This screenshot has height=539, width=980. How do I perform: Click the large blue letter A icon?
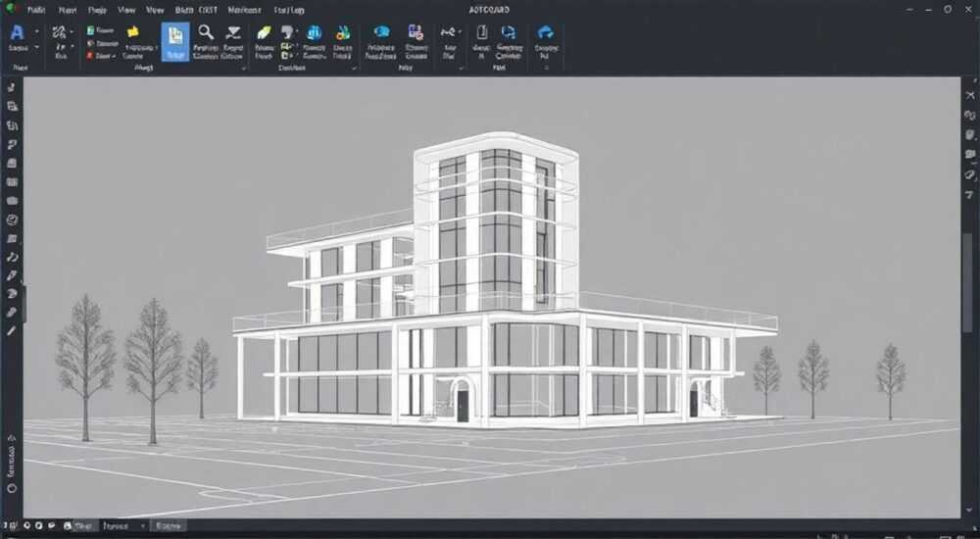pyautogui.click(x=18, y=32)
